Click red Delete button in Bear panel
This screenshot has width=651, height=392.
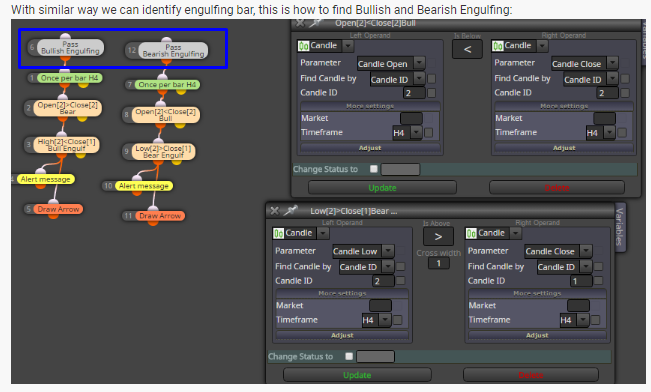coord(531,375)
